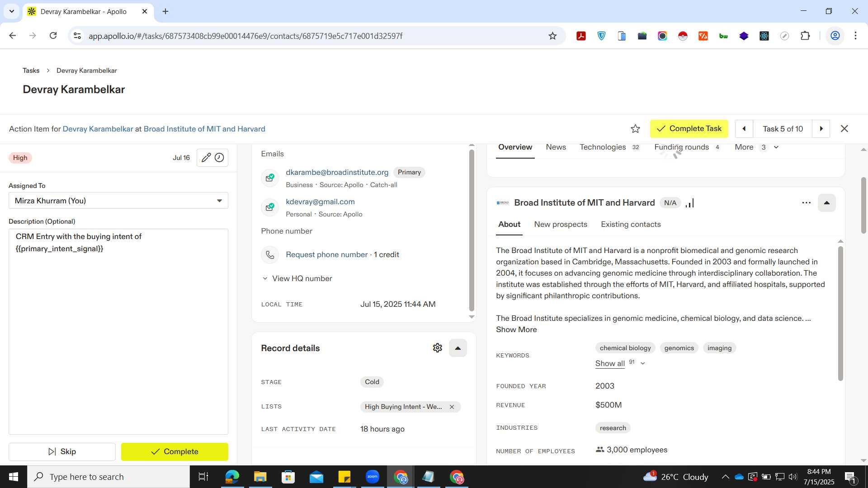Reload the page in Chrome
868x488 pixels.
(53, 36)
